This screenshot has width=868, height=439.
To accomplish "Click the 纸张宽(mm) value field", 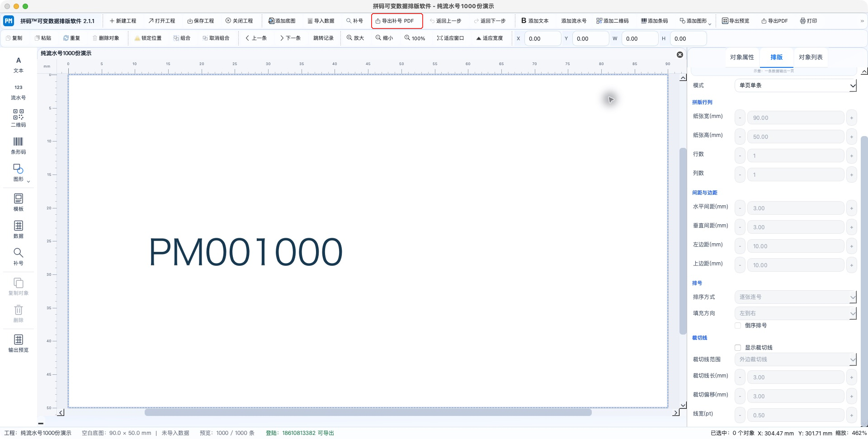I will point(796,118).
